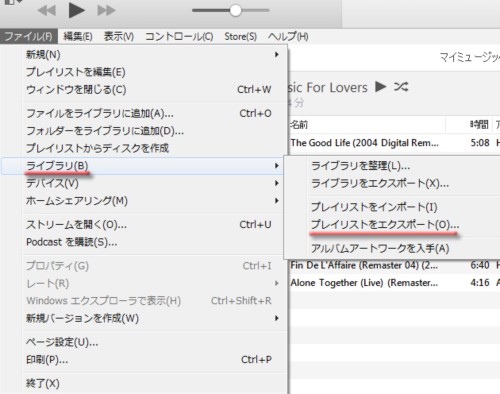Play the Music For Lovers playlist
The image size is (500, 394).
(x=380, y=87)
